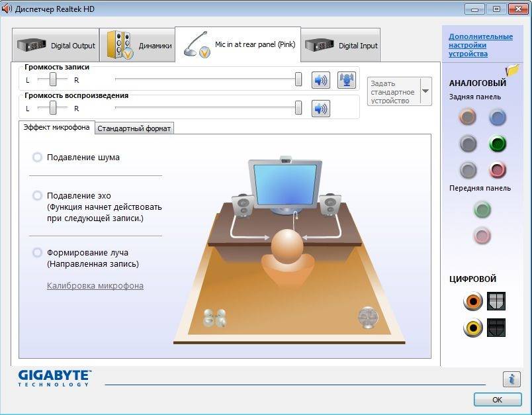This screenshot has width=532, height=415.
Task: Click the blue rear panel jack
Action: point(498,118)
